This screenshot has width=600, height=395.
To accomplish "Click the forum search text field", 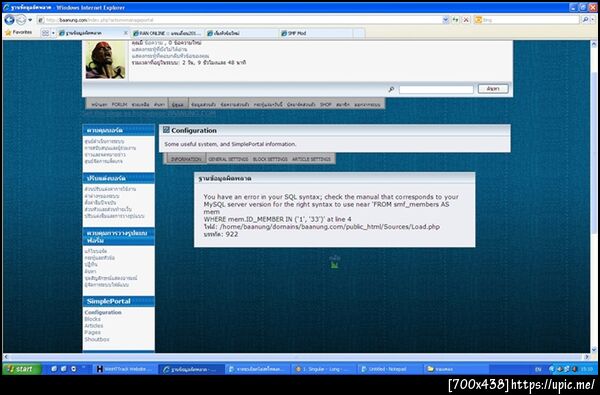I will (x=436, y=90).
